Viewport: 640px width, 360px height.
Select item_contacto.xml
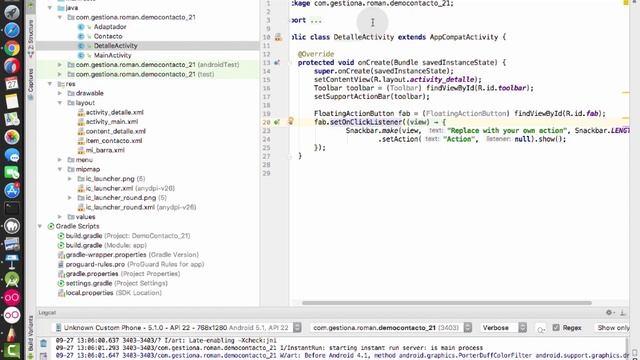pyautogui.click(x=114, y=140)
